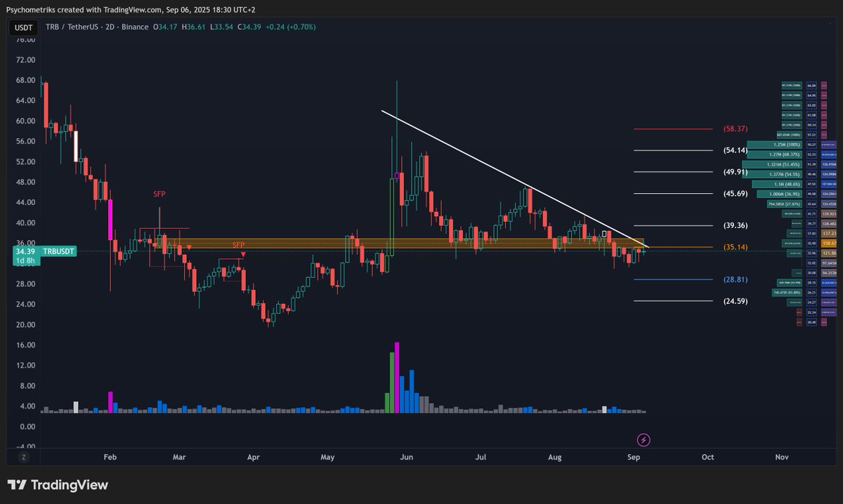Select the current price 34.39 tag on the price scale
The width and height of the screenshot is (843, 504).
25,251
